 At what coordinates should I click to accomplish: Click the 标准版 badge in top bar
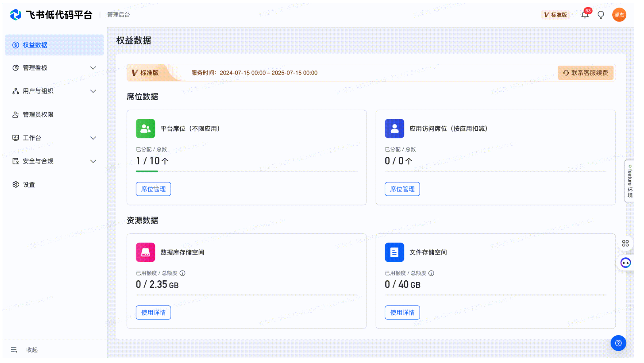[x=556, y=15]
